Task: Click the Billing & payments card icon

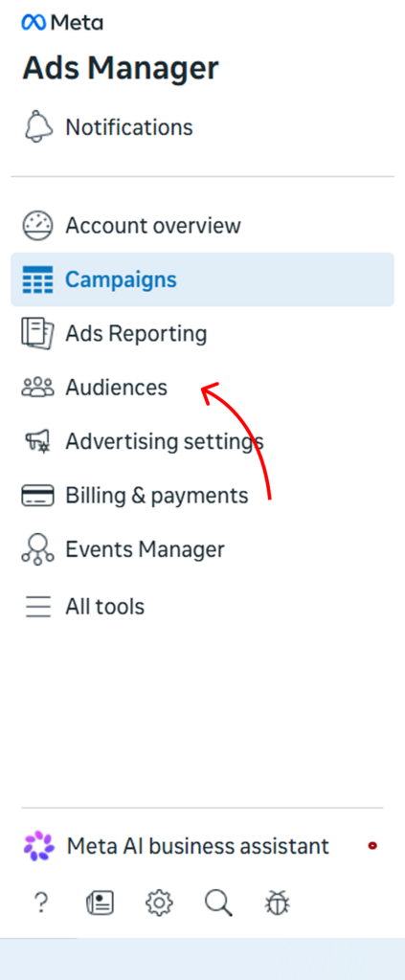Action: (x=37, y=496)
